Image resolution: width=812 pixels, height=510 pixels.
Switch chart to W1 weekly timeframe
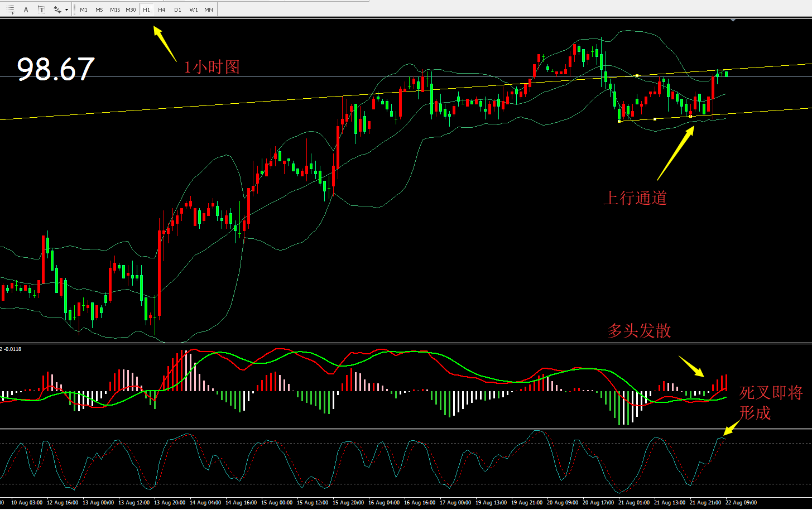point(193,9)
